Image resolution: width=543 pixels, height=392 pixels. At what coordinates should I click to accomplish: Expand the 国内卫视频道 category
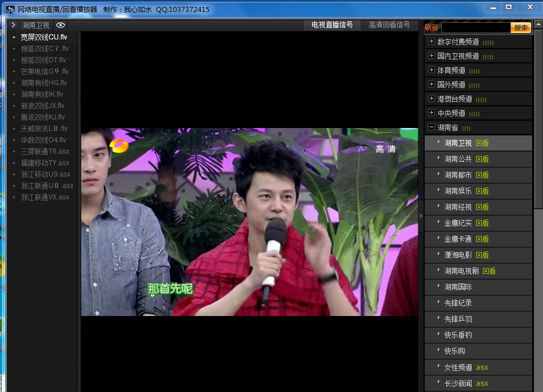(x=432, y=56)
